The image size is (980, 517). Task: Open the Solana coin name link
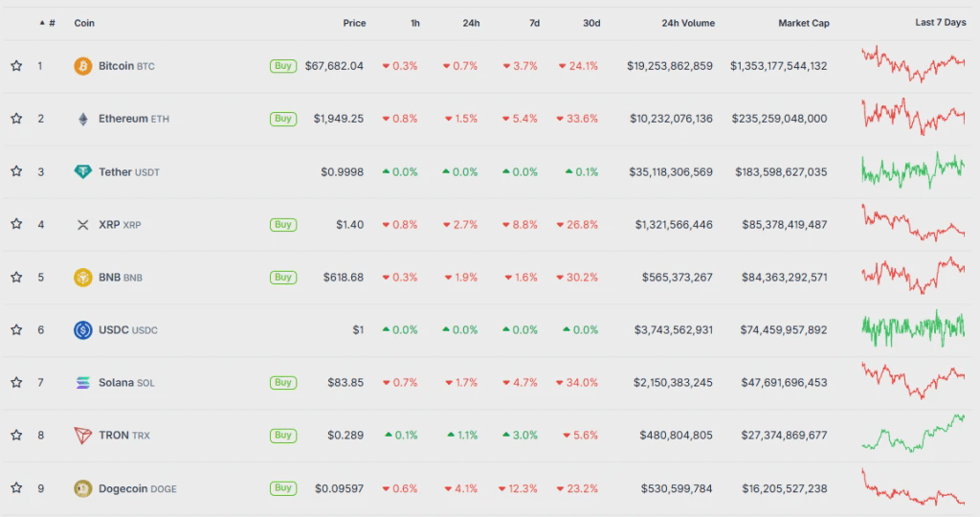pos(116,383)
